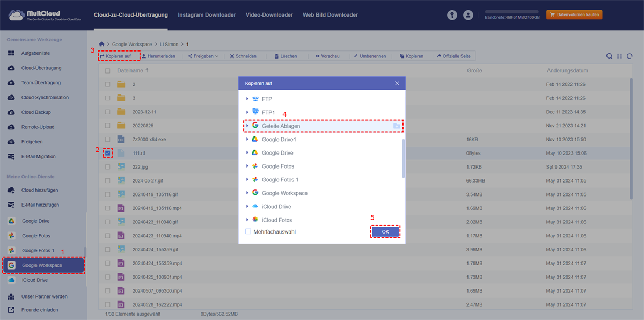Viewport: 644px width, 320px height.
Task: Click the dialog's vertical scrollbar
Action: click(403, 158)
